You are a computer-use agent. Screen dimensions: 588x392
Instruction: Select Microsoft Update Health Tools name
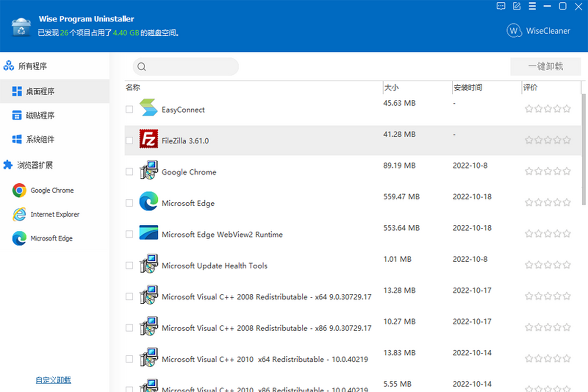(215, 266)
